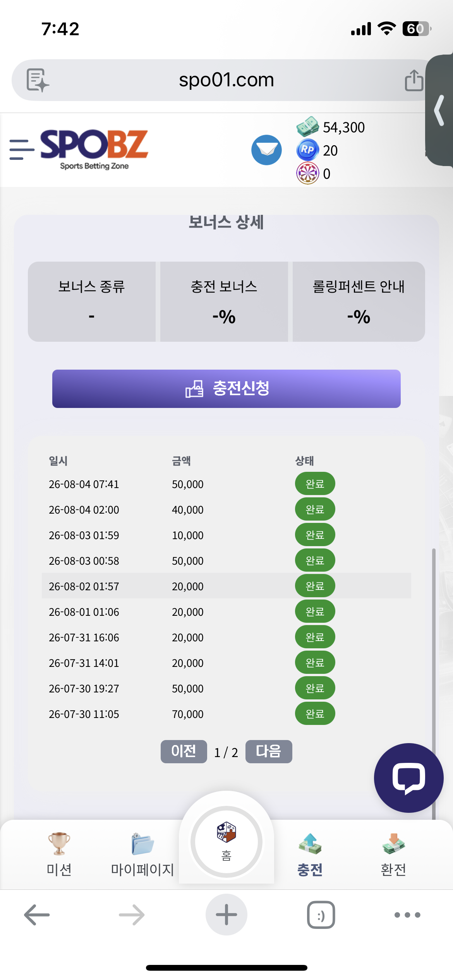Viewport: 453px width, 980px height.
Task: Open the blue envelope messages icon
Action: (x=266, y=150)
